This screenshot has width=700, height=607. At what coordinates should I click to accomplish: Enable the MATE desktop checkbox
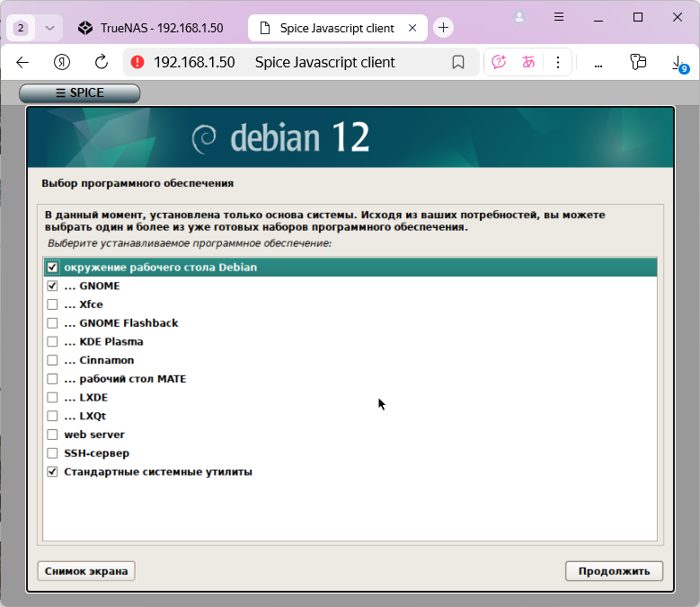pyautogui.click(x=52, y=379)
